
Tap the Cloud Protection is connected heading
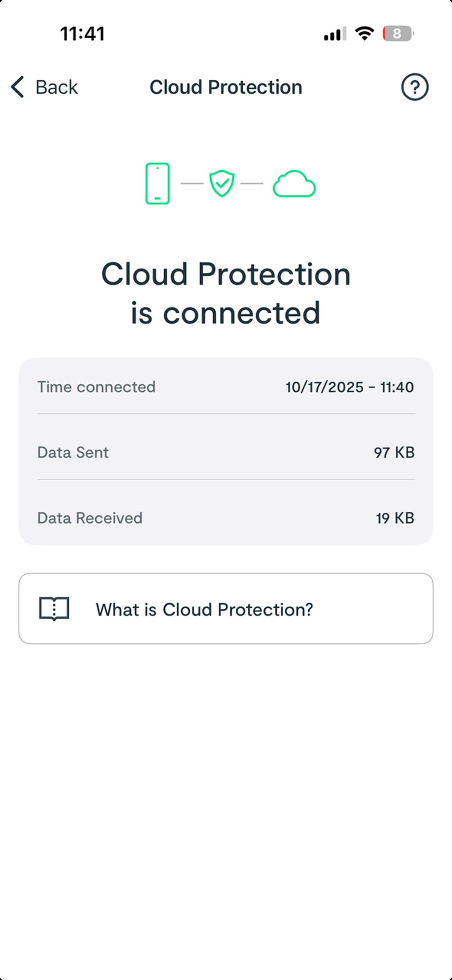tap(226, 293)
